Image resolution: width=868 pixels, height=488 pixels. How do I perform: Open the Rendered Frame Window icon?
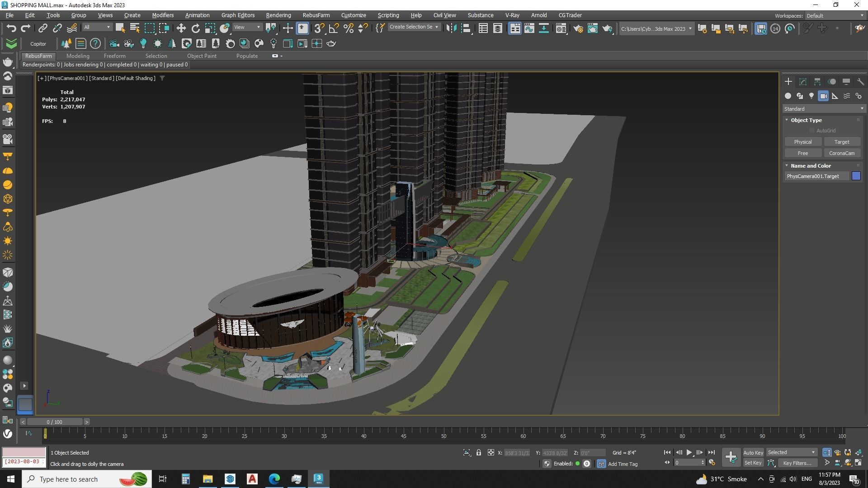tap(592, 28)
